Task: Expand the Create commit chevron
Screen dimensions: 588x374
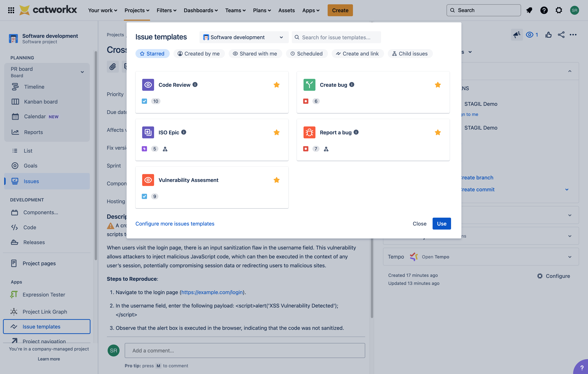Action: (x=567, y=189)
